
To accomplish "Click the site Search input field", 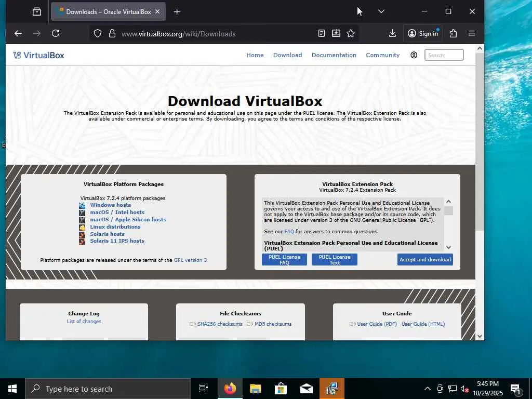I will (x=444, y=55).
